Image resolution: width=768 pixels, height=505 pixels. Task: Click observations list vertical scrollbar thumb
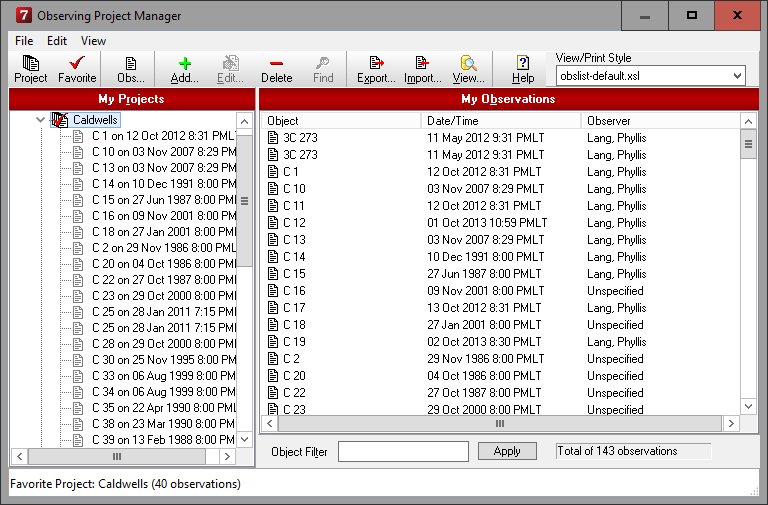coord(748,144)
